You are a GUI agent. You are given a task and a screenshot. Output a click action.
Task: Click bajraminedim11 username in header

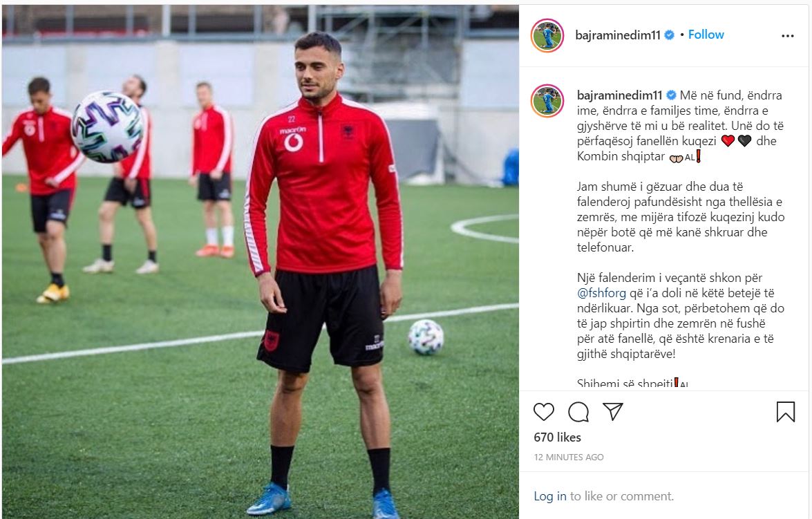[x=618, y=35]
